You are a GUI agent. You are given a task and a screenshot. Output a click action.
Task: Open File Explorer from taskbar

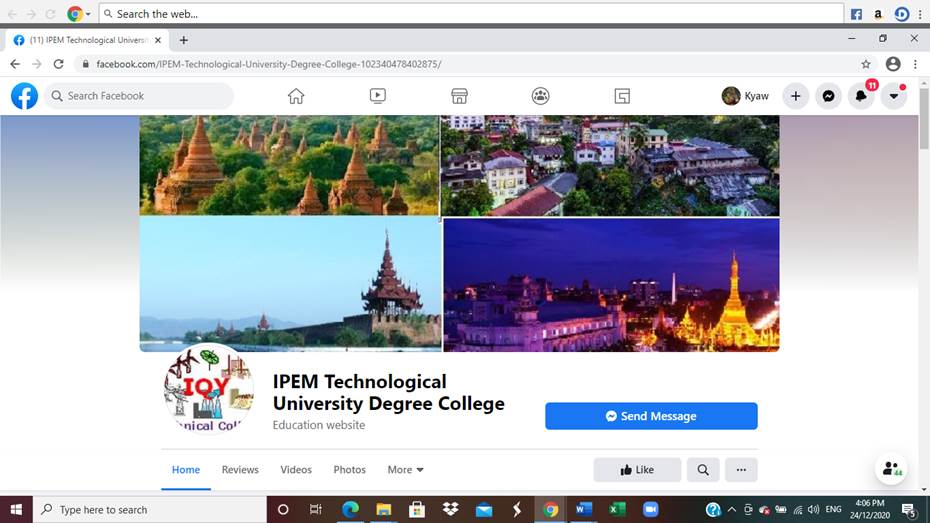click(384, 510)
